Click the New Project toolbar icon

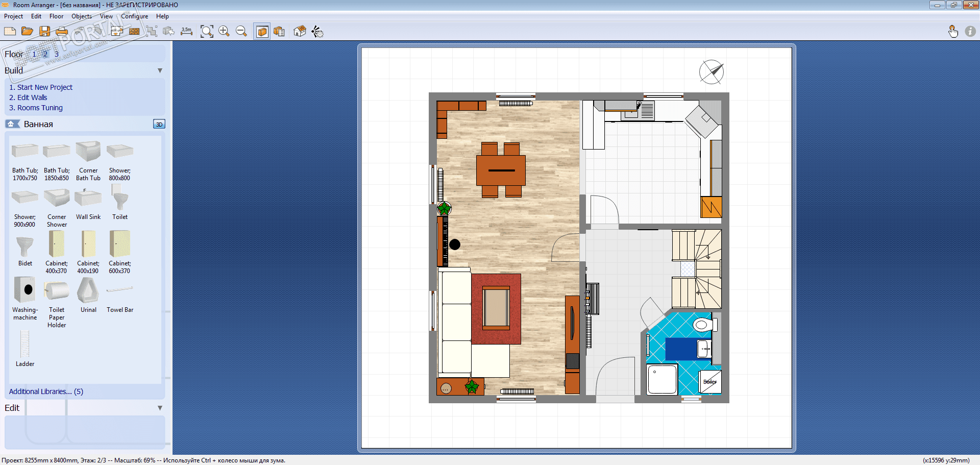click(x=10, y=32)
